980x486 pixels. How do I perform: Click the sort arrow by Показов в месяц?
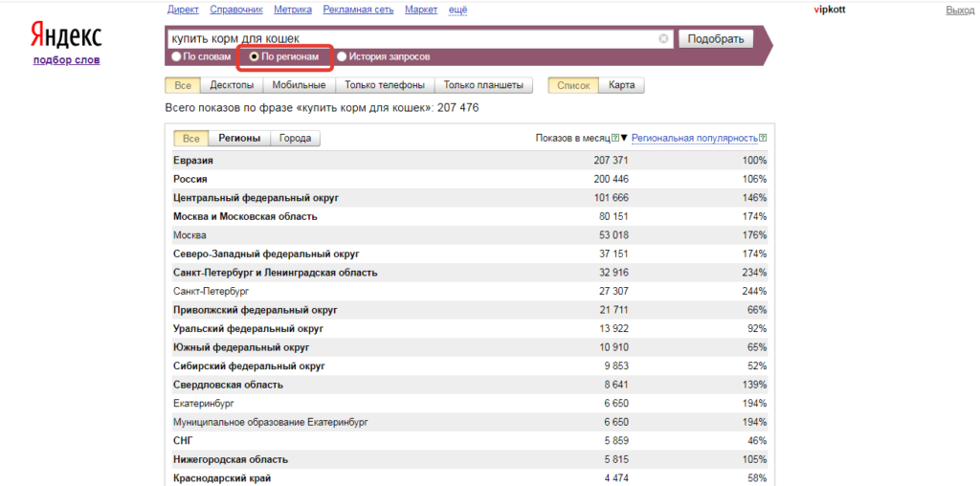(624, 138)
